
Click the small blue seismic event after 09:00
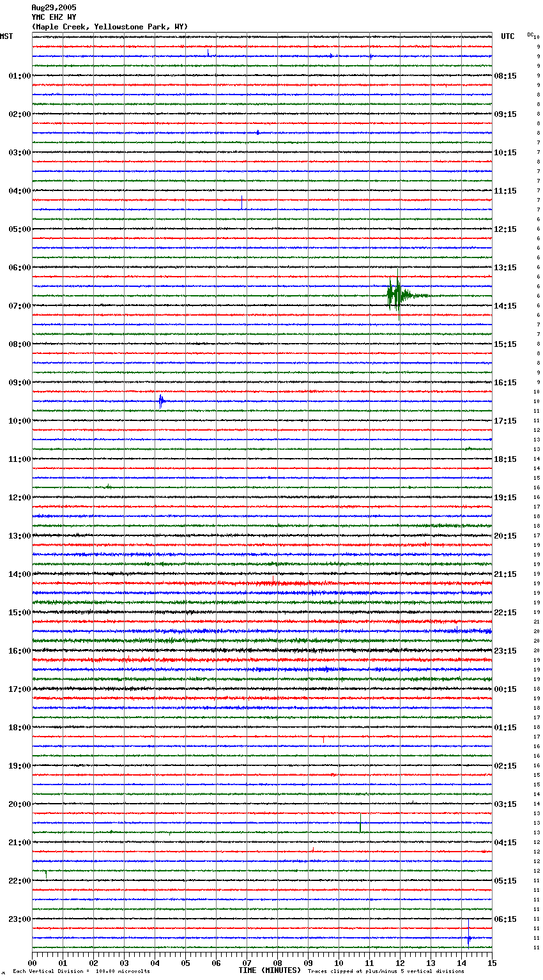(161, 401)
